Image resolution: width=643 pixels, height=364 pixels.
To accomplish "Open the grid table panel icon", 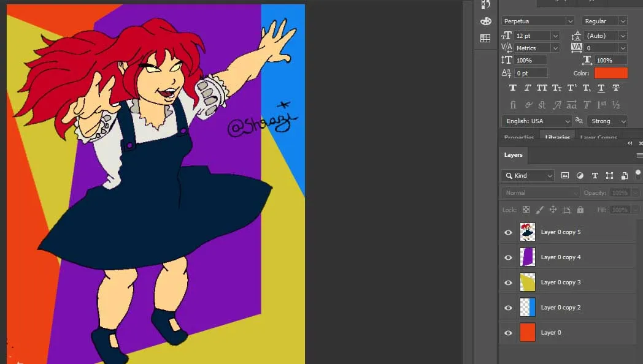I will 485,39.
